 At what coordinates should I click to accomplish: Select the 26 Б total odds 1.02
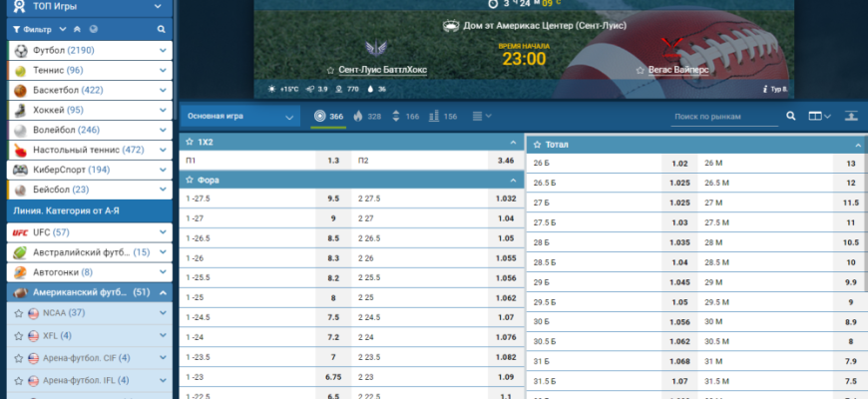pyautogui.click(x=679, y=164)
